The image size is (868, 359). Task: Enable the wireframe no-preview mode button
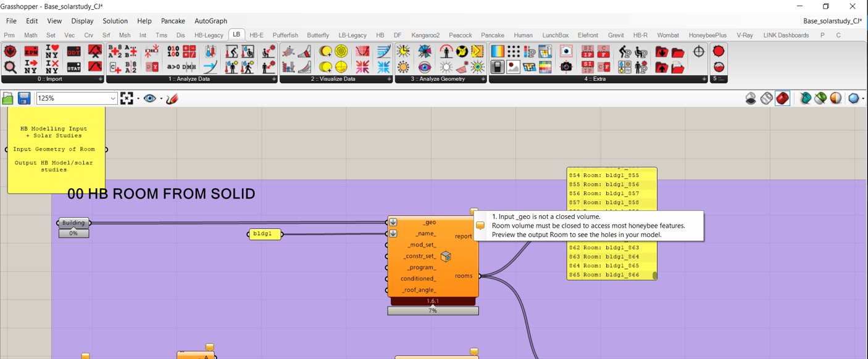pos(751,98)
